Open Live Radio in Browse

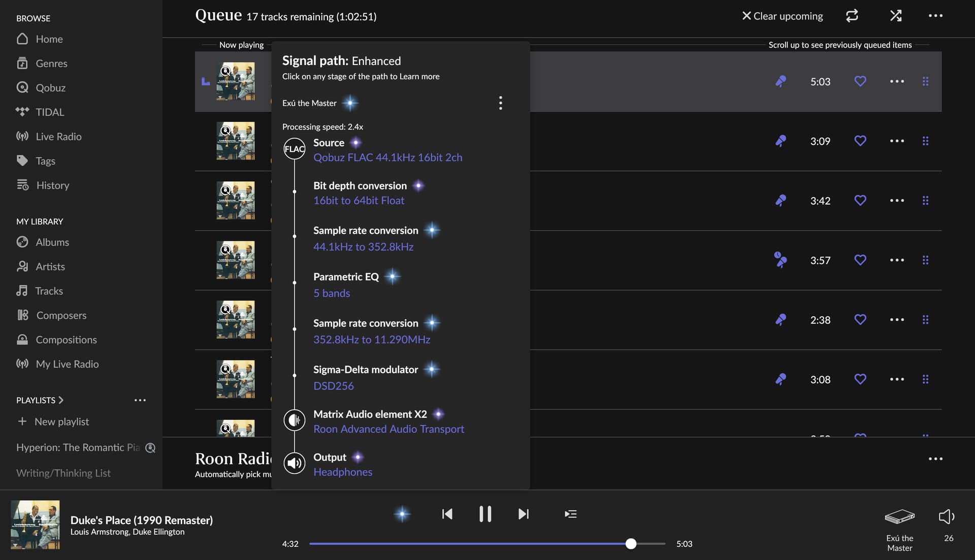[x=49, y=137]
